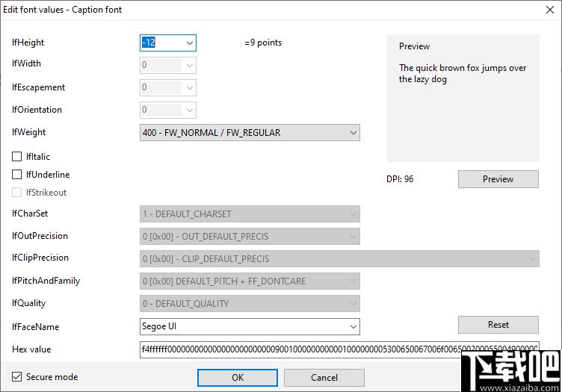The width and height of the screenshot is (562, 392).
Task: Click the lfEscapement label
Action: (x=38, y=87)
